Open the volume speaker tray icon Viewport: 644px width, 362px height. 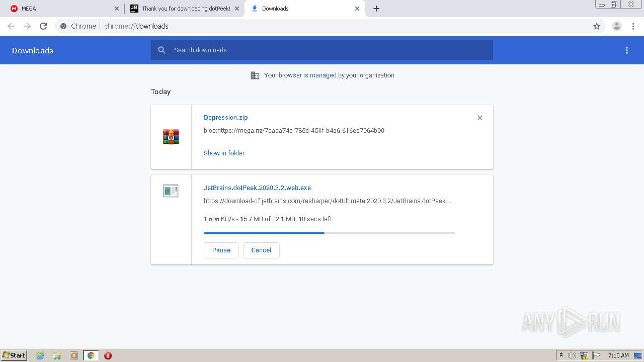pyautogui.click(x=572, y=355)
